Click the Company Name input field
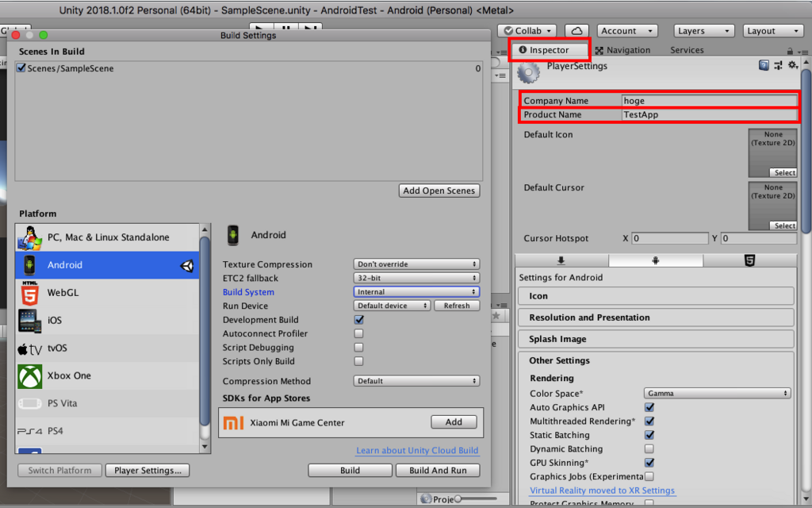Screen dimensions: 812x508 pyautogui.click(x=710, y=101)
